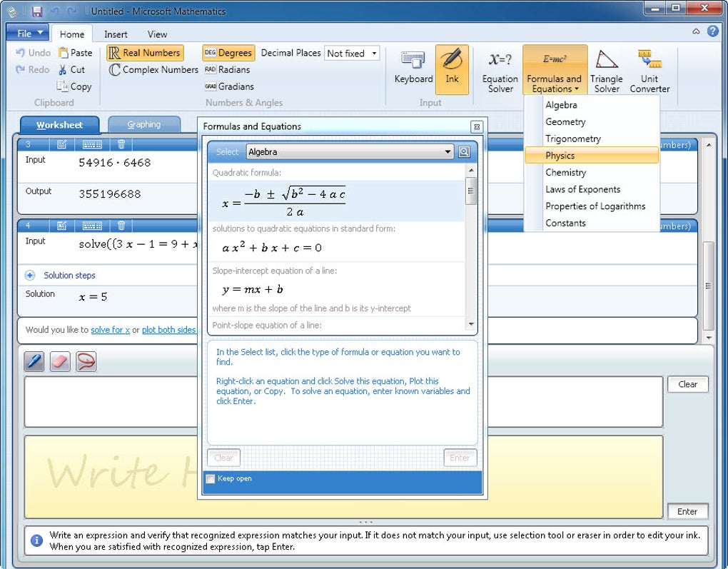This screenshot has height=569, width=728.
Task: Pick the pink eraser tool
Action: [60, 361]
